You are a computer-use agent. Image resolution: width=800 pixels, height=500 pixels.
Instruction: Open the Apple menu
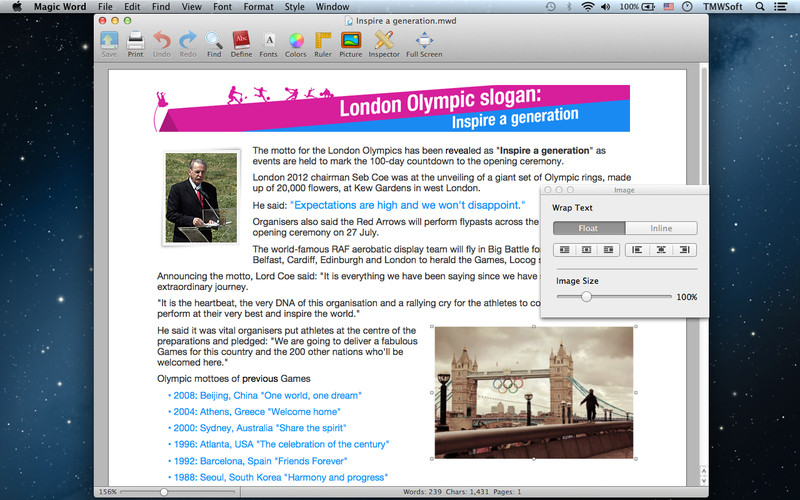(x=17, y=7)
